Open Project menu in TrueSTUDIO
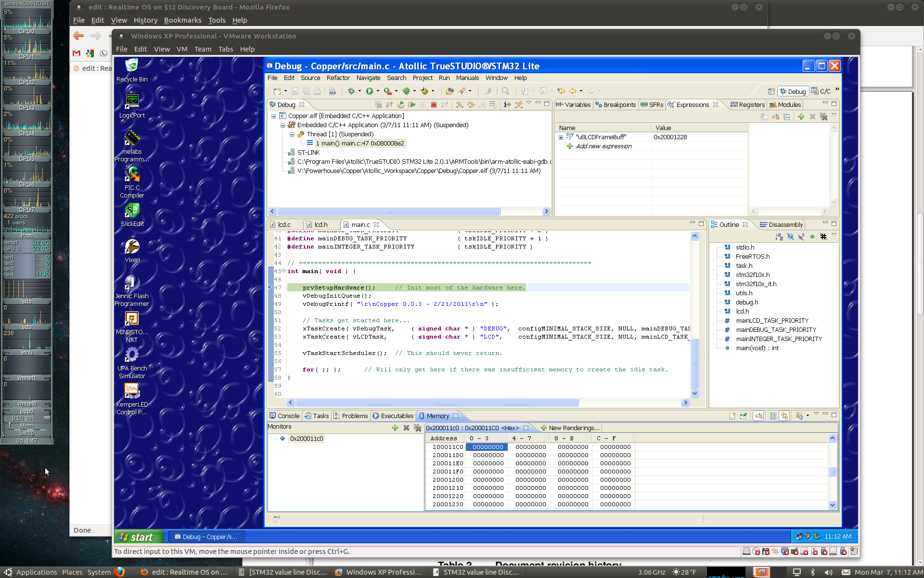The height and width of the screenshot is (578, 924). [423, 78]
